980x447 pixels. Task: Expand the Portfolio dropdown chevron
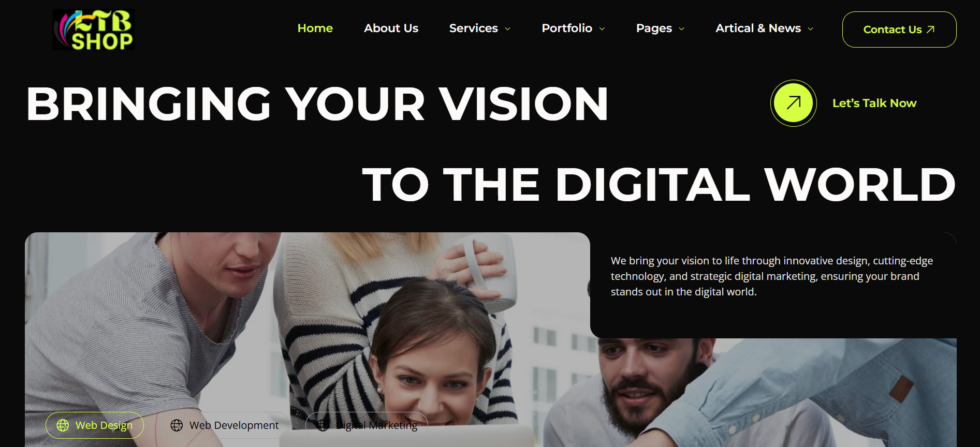tap(602, 29)
